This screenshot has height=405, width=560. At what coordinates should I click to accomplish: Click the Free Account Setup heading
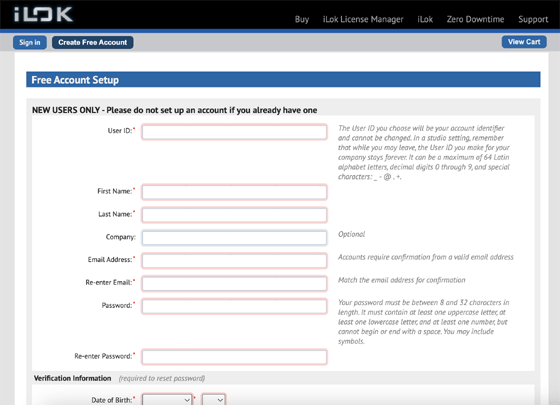pos(75,80)
